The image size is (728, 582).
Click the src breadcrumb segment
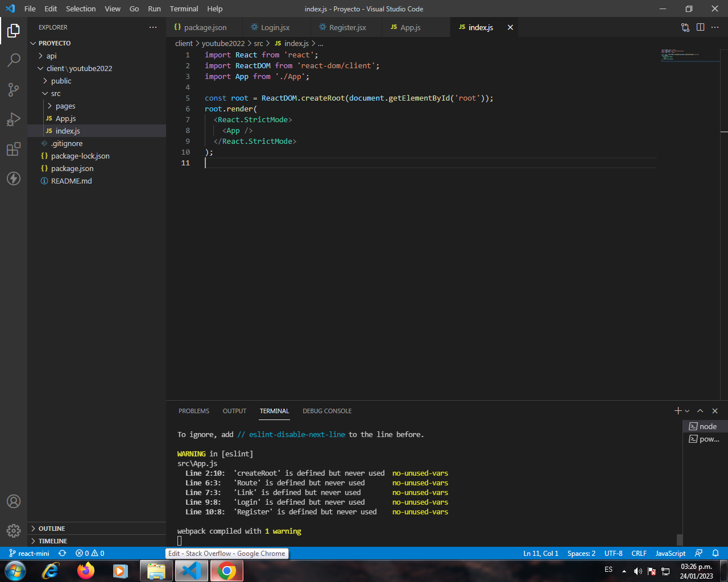click(x=258, y=43)
